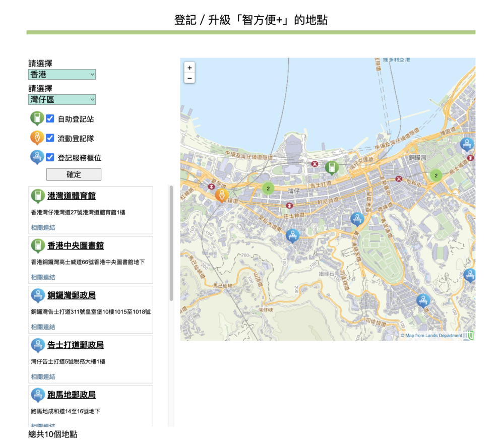
Task: Click the orange mobile team marker on the map
Action: [x=222, y=195]
